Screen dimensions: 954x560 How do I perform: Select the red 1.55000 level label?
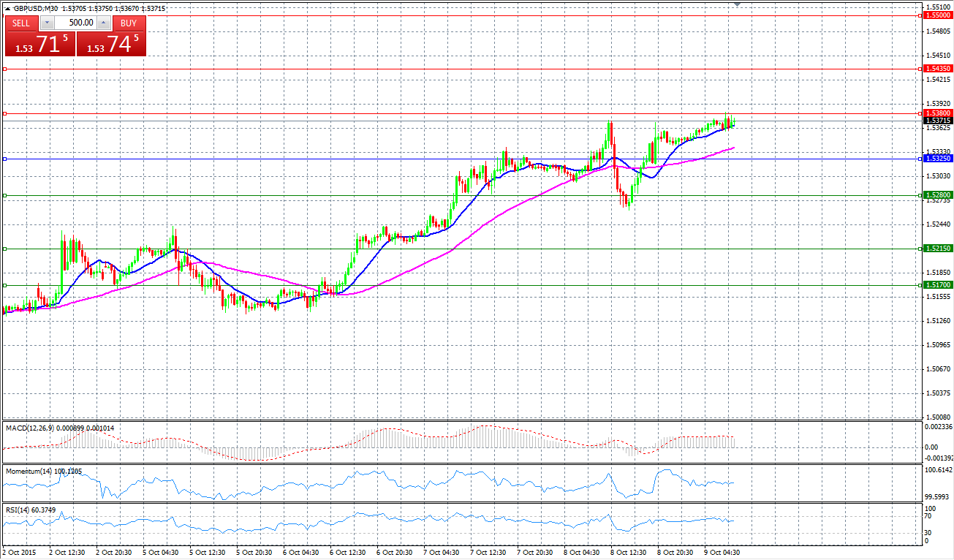click(937, 15)
